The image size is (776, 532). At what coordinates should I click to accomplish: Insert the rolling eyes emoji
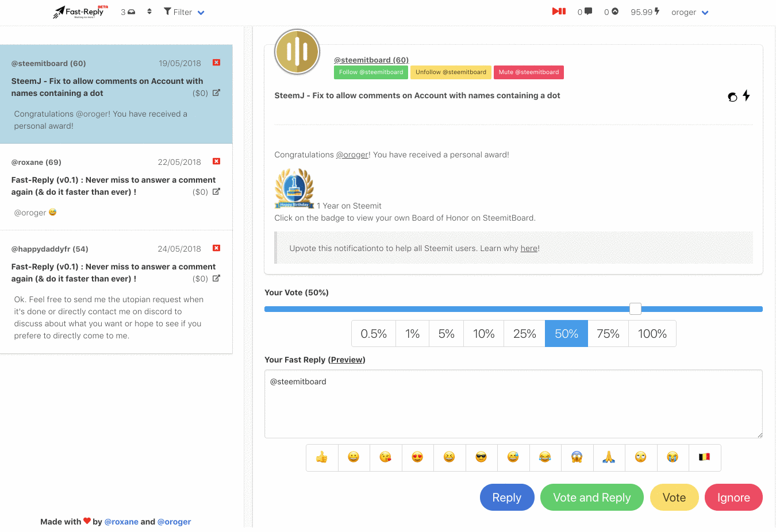coord(641,457)
